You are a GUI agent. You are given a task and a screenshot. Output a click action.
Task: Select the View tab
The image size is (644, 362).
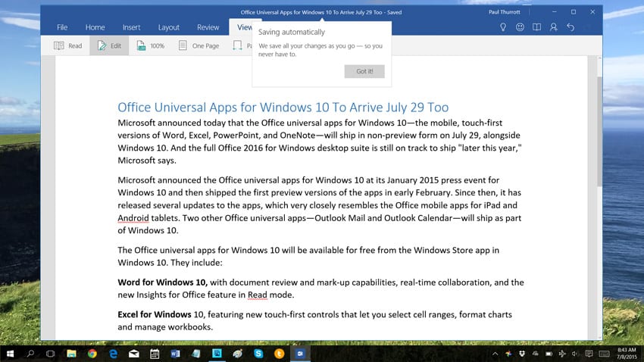(245, 27)
